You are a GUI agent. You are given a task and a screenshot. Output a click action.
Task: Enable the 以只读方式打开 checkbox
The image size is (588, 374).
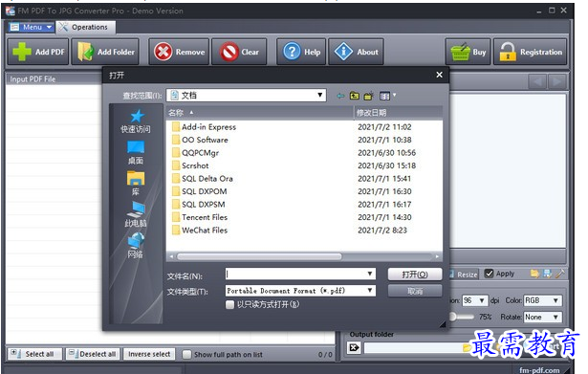pos(229,304)
